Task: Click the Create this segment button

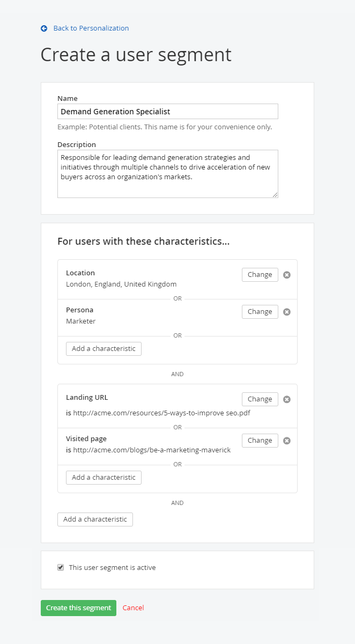Action: coord(78,608)
